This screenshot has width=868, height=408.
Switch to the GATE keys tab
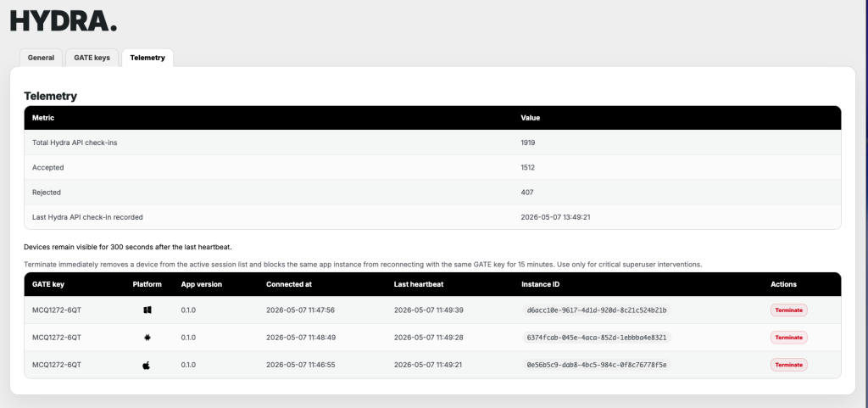[92, 58]
